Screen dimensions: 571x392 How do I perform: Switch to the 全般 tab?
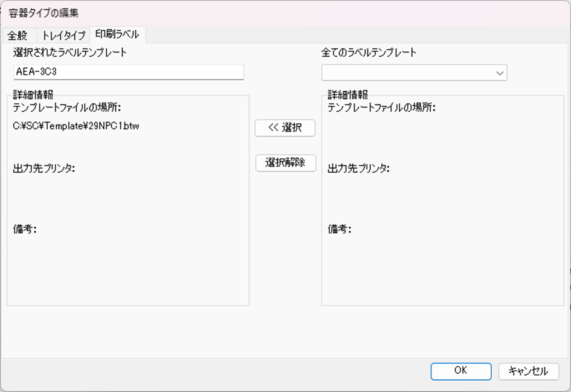(18, 35)
